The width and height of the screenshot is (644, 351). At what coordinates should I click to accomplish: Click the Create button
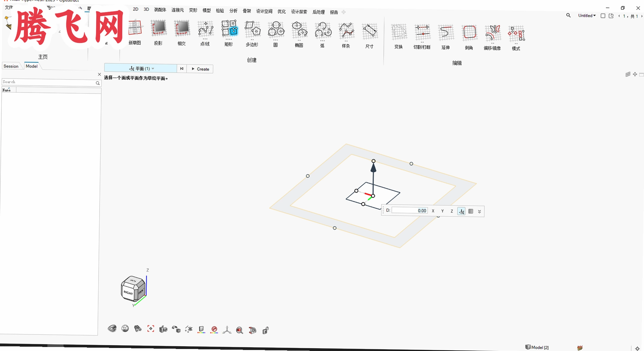click(200, 69)
